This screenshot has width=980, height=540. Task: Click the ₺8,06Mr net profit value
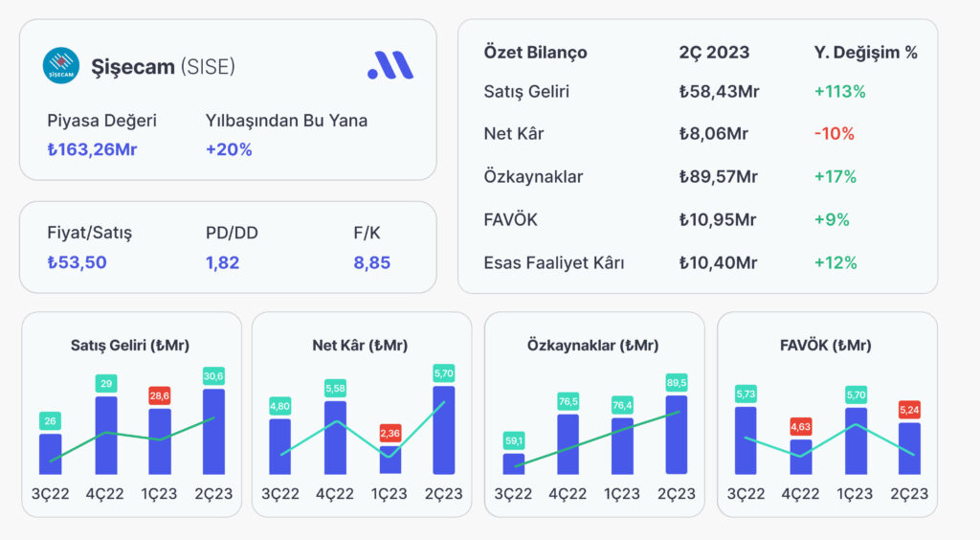point(714,134)
